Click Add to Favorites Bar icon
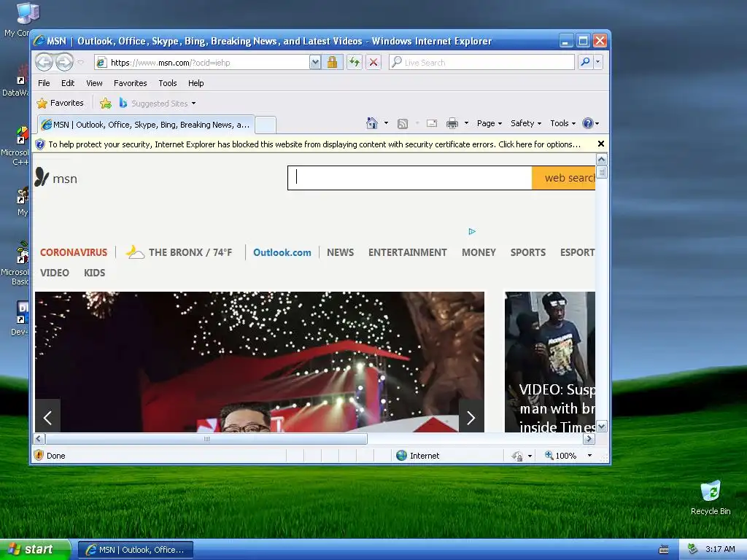Viewport: 747px width, 560px height. 106,103
